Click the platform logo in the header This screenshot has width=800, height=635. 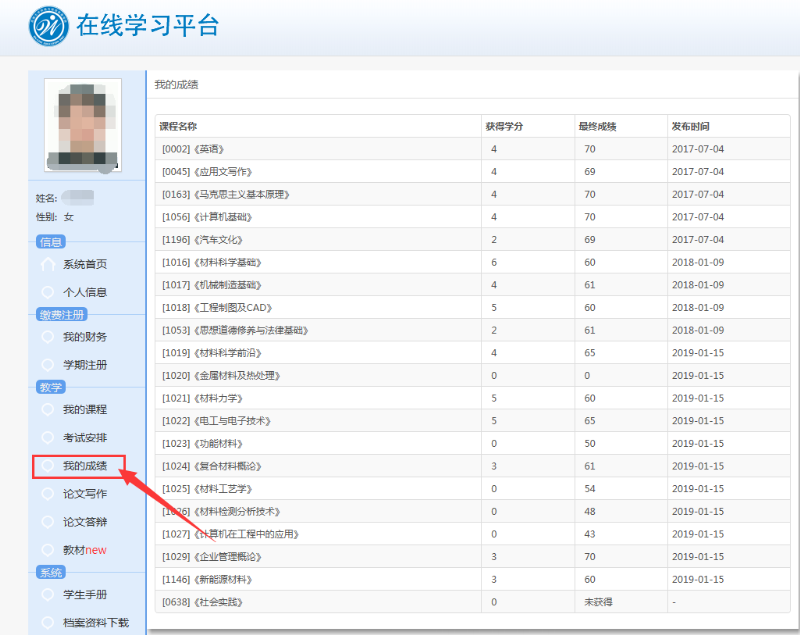pyautogui.click(x=49, y=27)
